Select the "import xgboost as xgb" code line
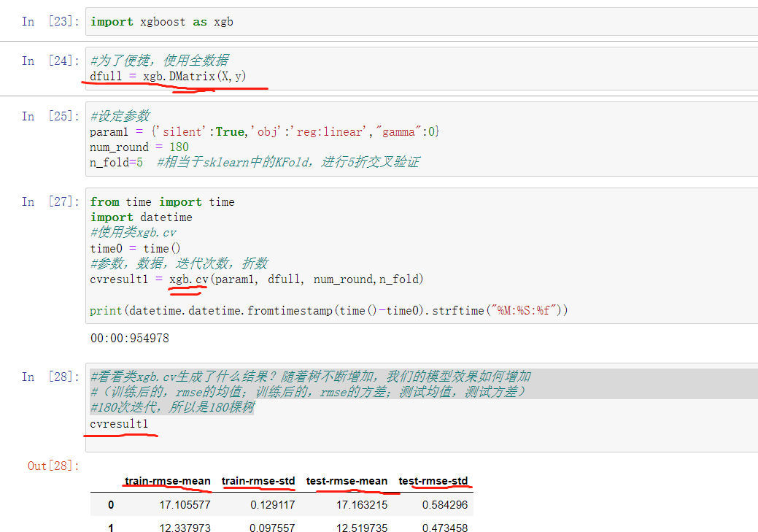This screenshot has width=758, height=532. (x=161, y=21)
